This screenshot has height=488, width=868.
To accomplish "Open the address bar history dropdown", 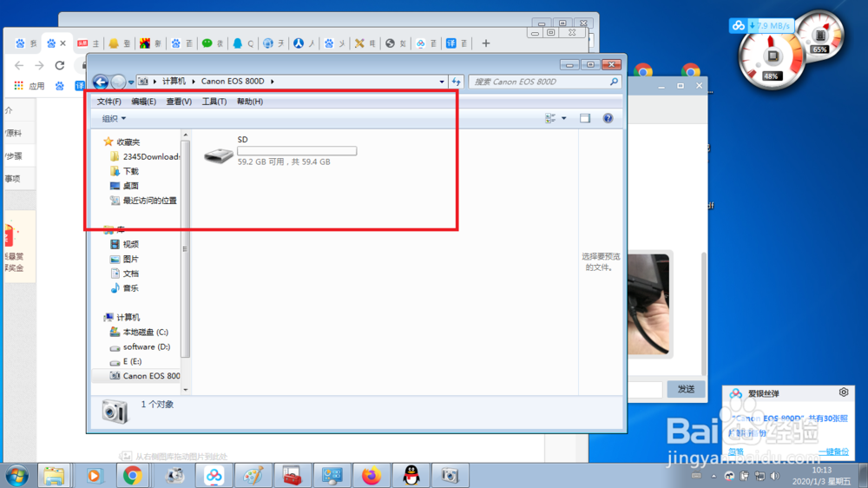I will pyautogui.click(x=441, y=82).
